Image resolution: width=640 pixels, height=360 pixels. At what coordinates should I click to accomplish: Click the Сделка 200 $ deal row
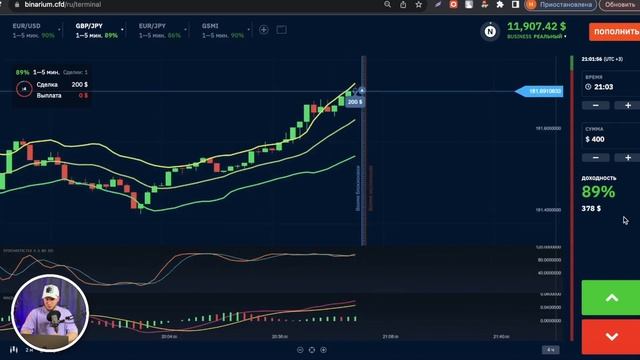tap(62, 84)
